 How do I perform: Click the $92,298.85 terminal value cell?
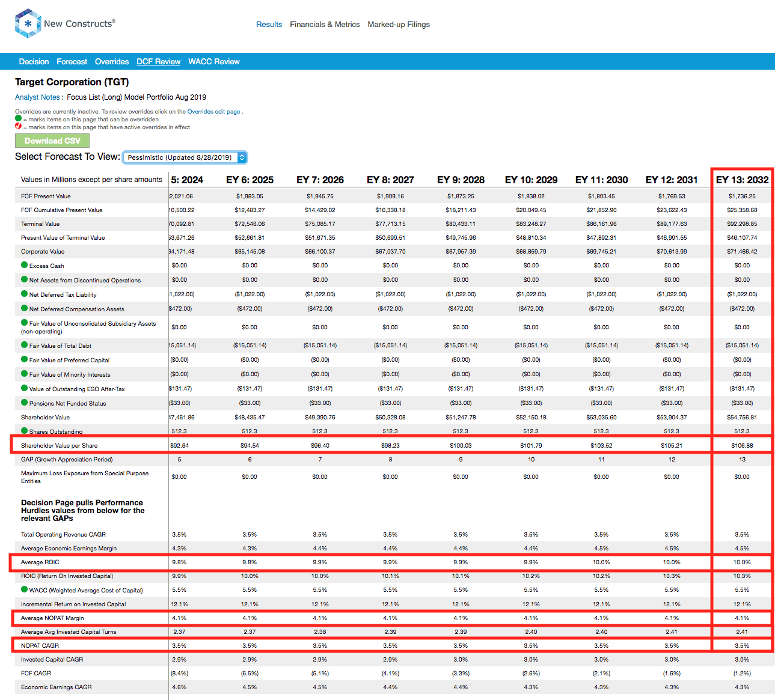(x=742, y=224)
